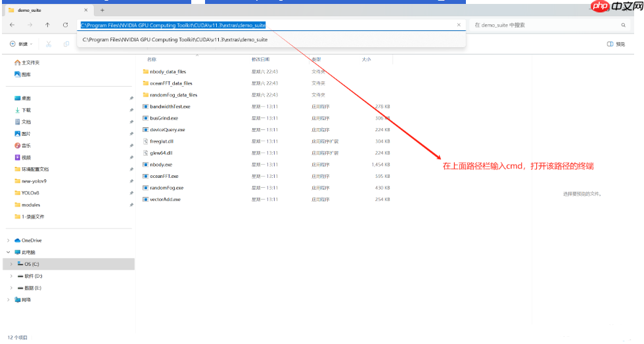Image resolution: width=644 pixels, height=344 pixels.
Task: Open a new tab with plus button
Action: 102,10
